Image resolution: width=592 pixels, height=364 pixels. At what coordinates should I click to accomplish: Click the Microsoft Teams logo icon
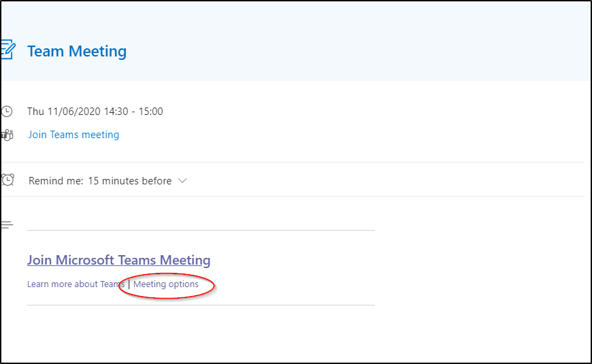coord(7,135)
